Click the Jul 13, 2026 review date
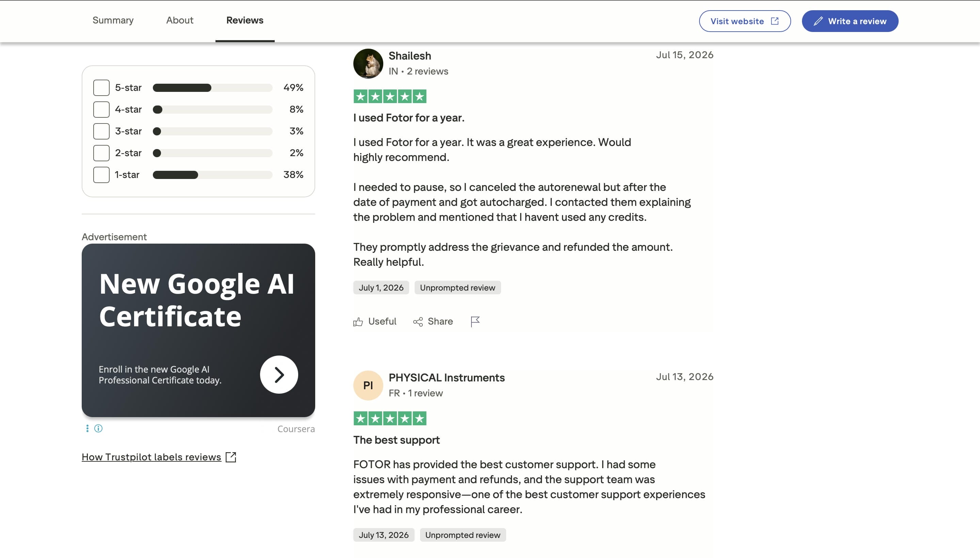 click(685, 377)
